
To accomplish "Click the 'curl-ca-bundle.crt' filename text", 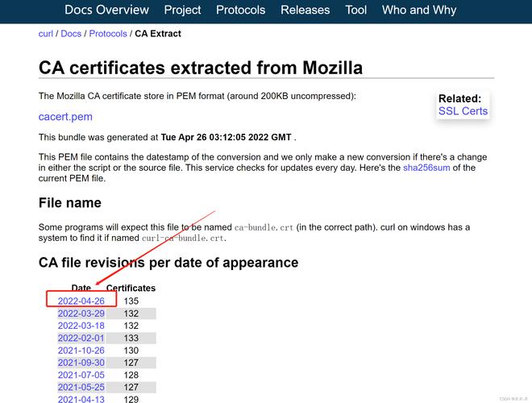I will coord(182,238).
